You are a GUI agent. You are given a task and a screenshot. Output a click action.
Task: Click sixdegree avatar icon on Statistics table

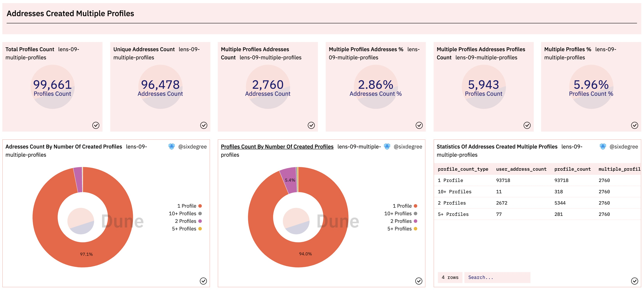[603, 147]
